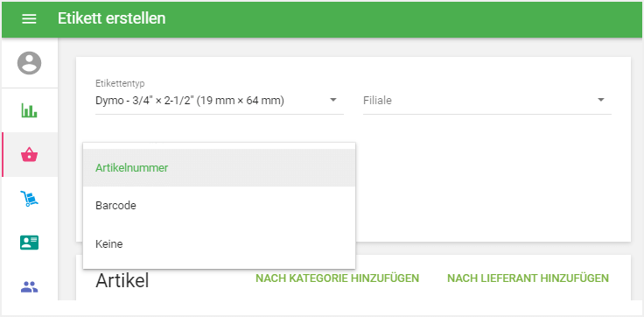Click NACH LIEFERANT HINZUFÜGEN

point(528,278)
